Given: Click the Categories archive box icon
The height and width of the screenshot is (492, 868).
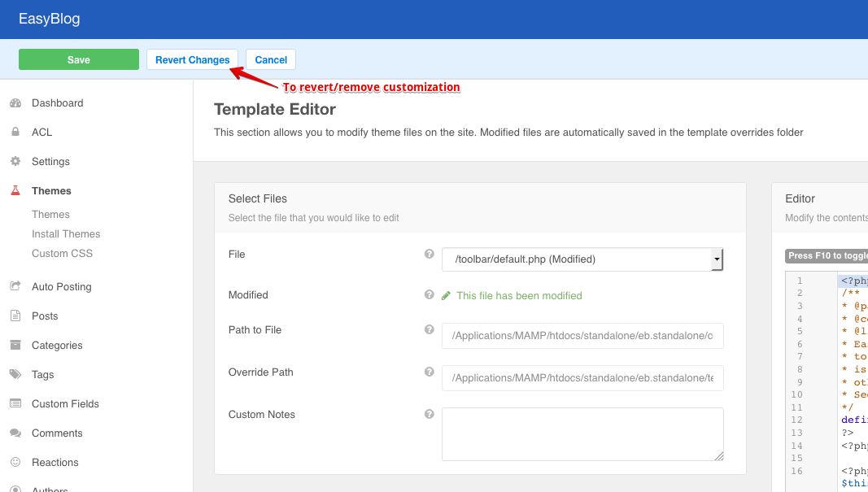Looking at the screenshot, I should point(15,345).
